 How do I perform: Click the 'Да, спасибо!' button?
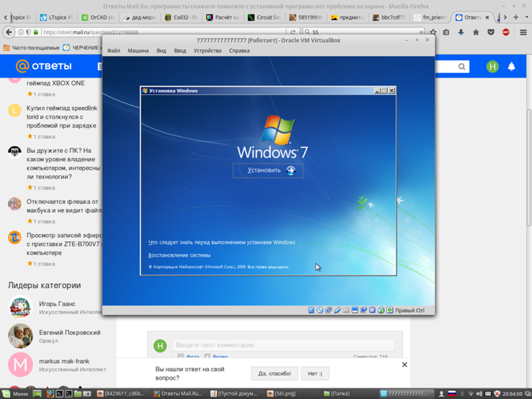point(275,374)
